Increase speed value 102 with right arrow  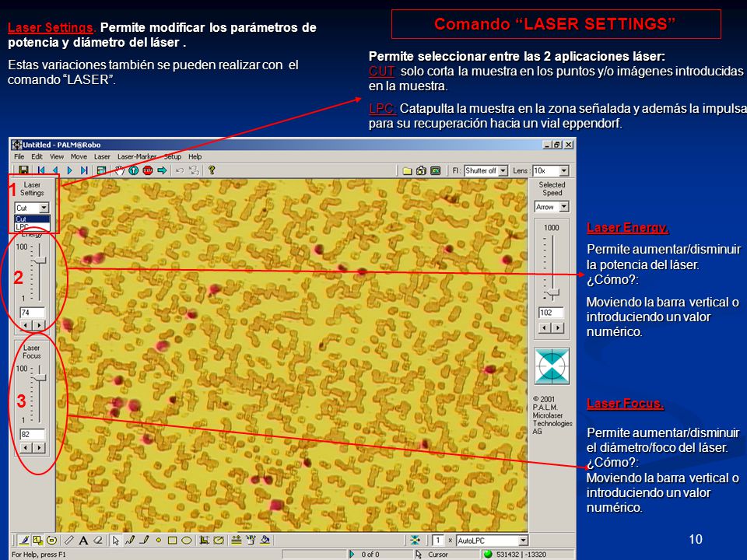[558, 327]
